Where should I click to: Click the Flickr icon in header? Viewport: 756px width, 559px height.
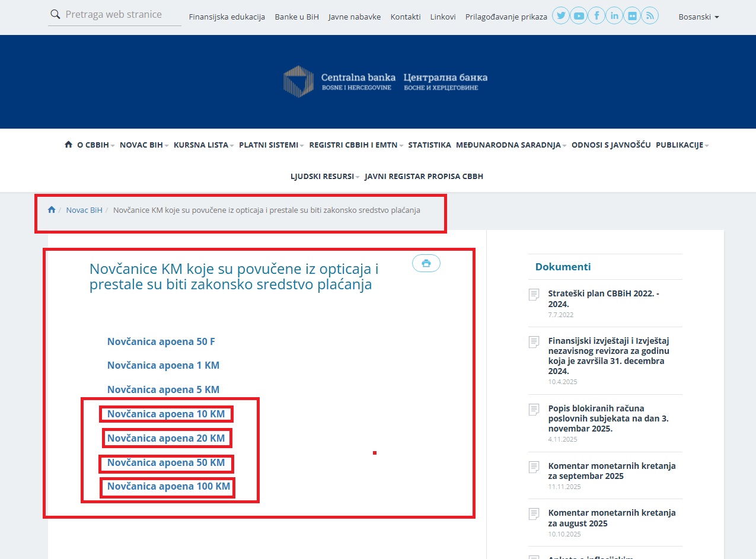[x=632, y=16]
